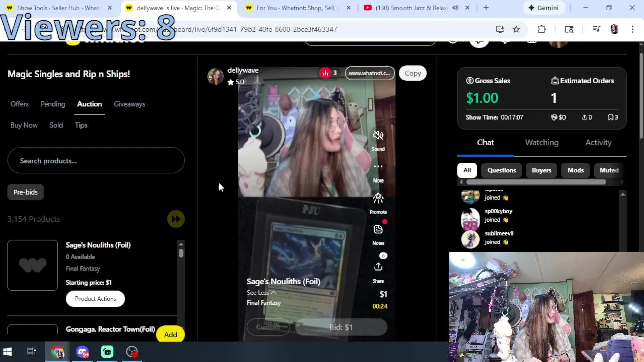
Task: Select the Auction tab
Action: [x=90, y=104]
